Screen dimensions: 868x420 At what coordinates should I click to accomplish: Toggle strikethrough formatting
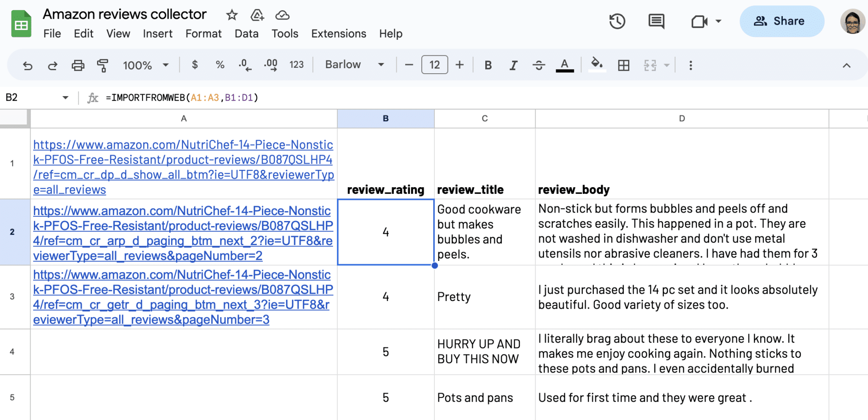click(x=539, y=65)
